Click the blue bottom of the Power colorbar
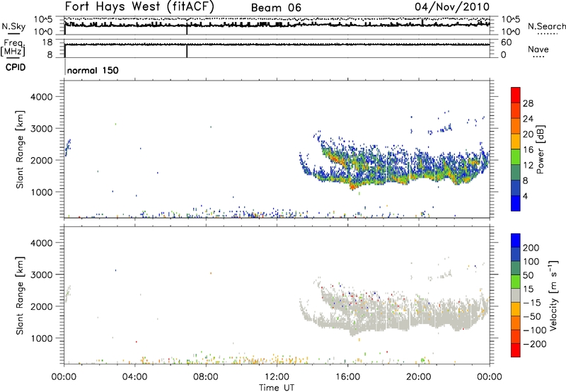This screenshot has height=392, width=566. (x=516, y=203)
